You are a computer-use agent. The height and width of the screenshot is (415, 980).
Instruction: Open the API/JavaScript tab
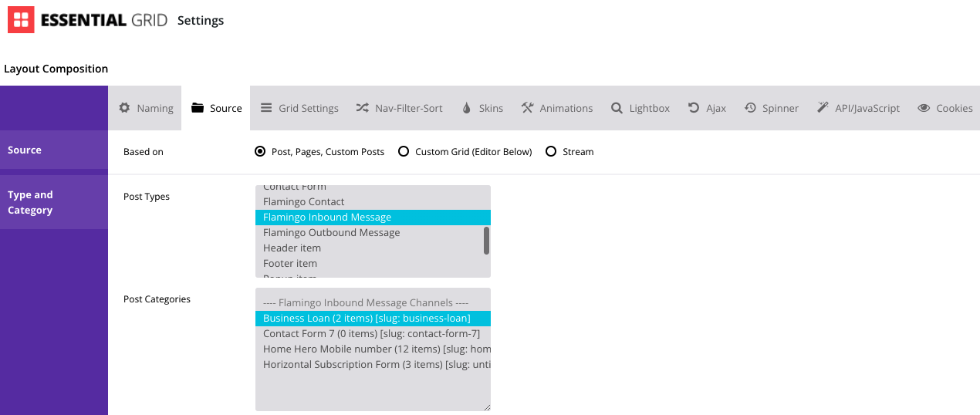tap(857, 108)
